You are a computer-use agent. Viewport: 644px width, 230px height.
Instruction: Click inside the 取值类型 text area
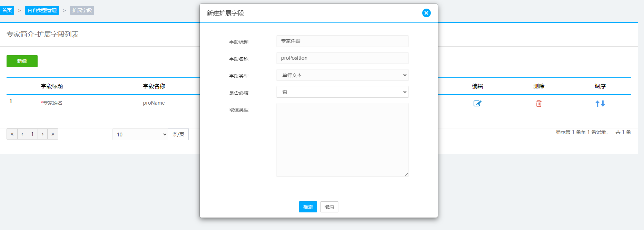[342, 140]
